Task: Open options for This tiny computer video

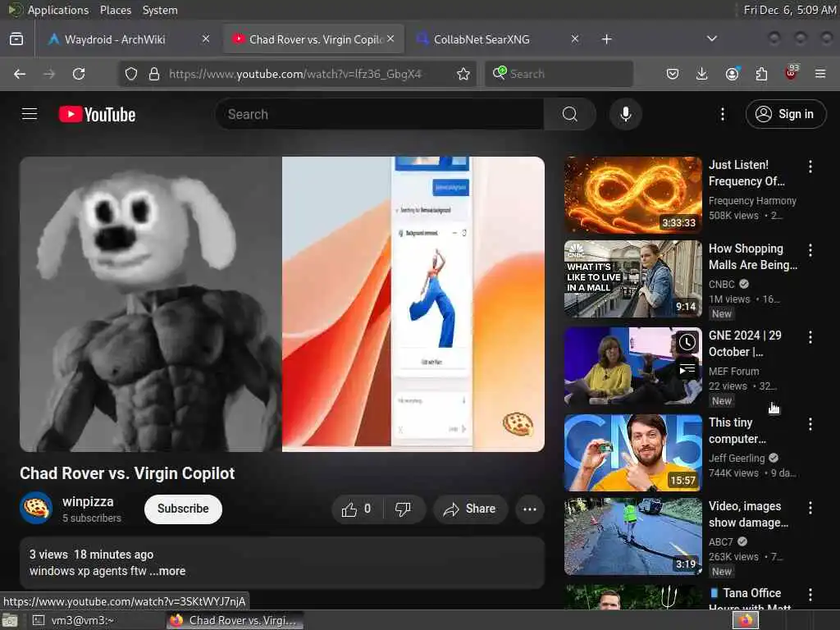Action: pyautogui.click(x=810, y=424)
